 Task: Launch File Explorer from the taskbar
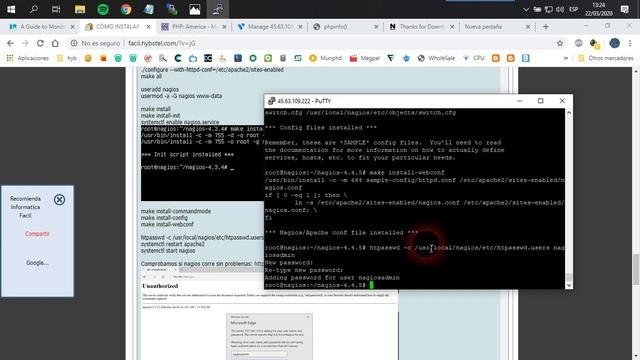click(80, 9)
